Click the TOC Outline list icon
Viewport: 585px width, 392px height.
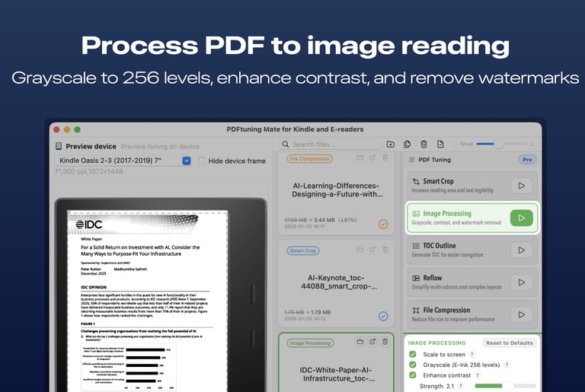pos(416,246)
